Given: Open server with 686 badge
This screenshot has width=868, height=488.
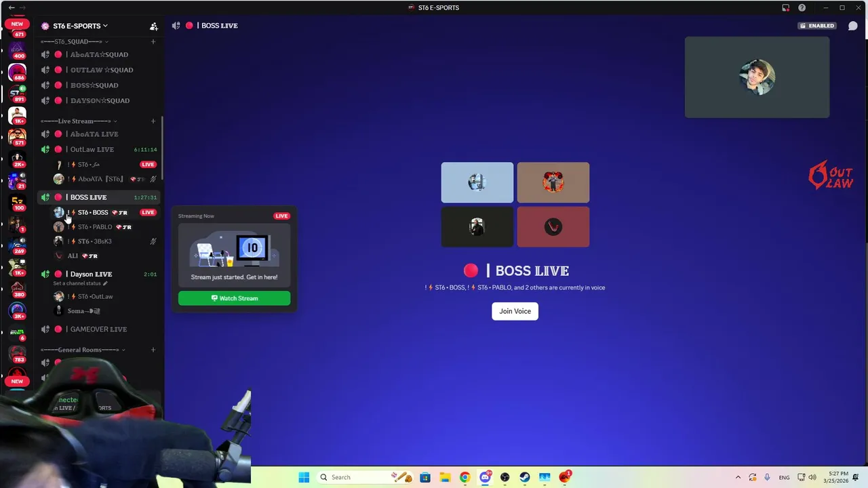Looking at the screenshot, I should point(18,72).
